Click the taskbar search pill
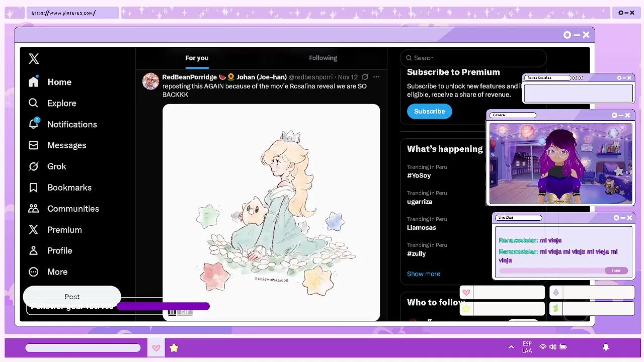Screen dimensions: 644x362 coord(83,348)
